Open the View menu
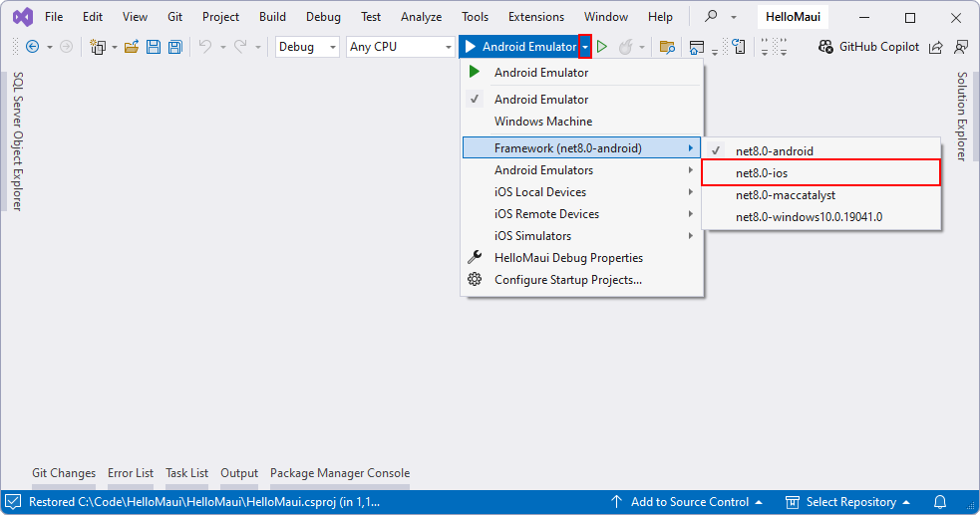The image size is (980, 515). pyautogui.click(x=135, y=17)
